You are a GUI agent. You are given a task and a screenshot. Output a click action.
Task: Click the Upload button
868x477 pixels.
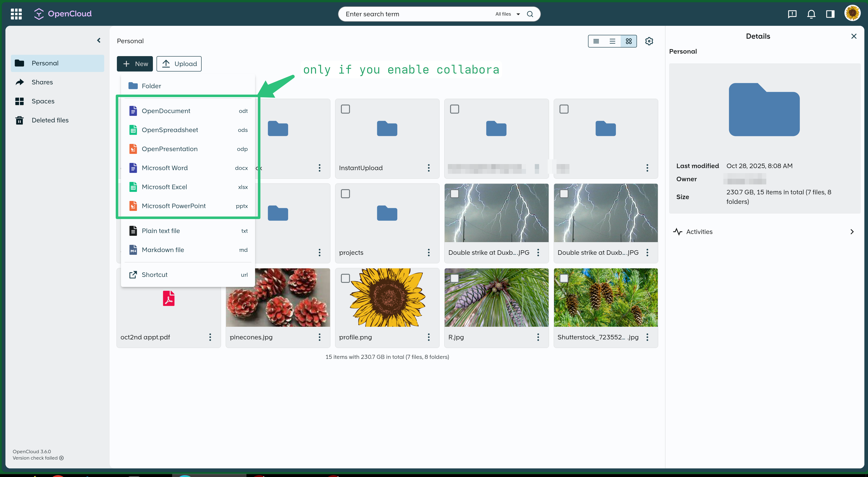point(179,64)
